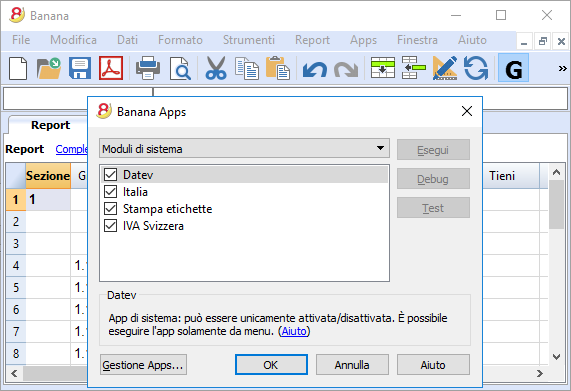Select the Stampa etichette list row text

click(168, 209)
